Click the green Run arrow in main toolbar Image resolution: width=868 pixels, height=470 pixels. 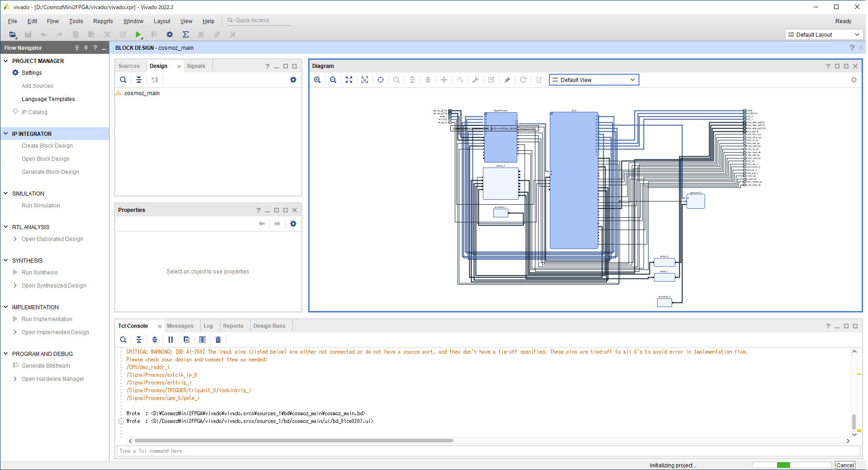[x=138, y=34]
